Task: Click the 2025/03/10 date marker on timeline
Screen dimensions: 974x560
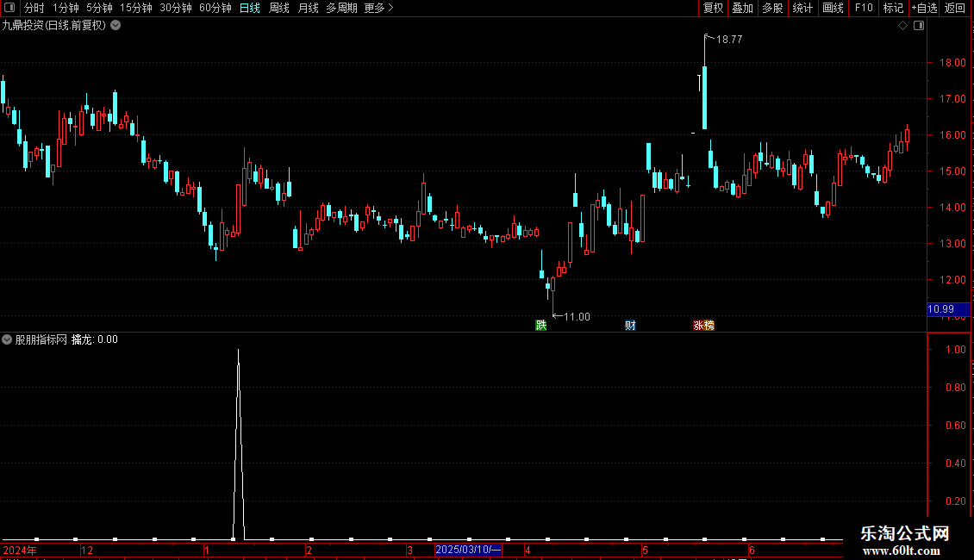Action: pos(468,550)
